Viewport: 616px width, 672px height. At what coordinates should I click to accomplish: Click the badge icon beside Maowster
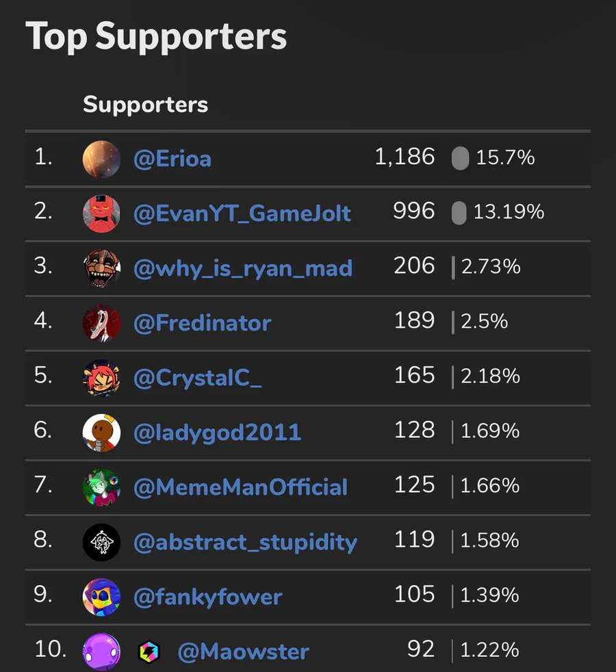[x=149, y=651]
